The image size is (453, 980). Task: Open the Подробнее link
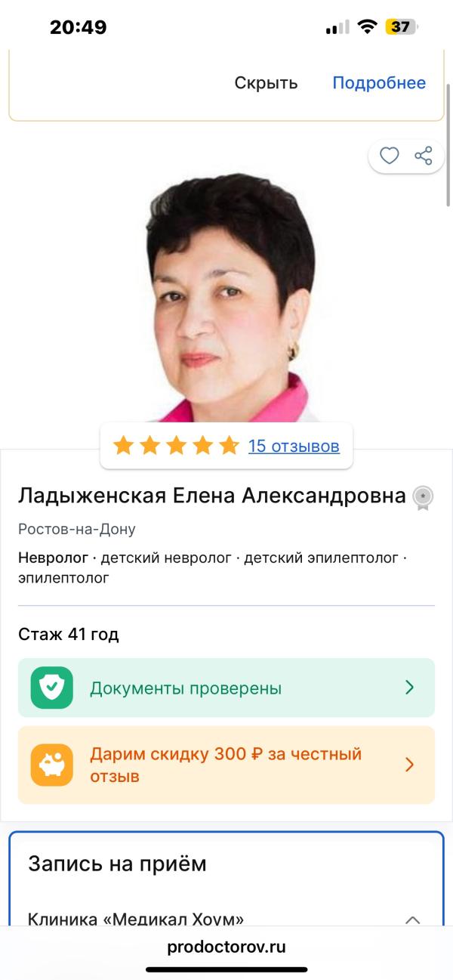click(379, 83)
